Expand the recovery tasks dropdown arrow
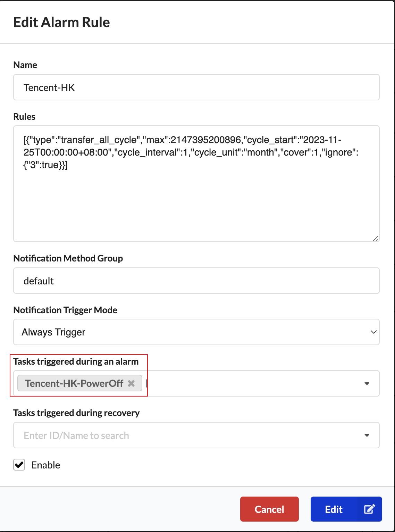This screenshot has height=532, width=395. pyautogui.click(x=367, y=435)
